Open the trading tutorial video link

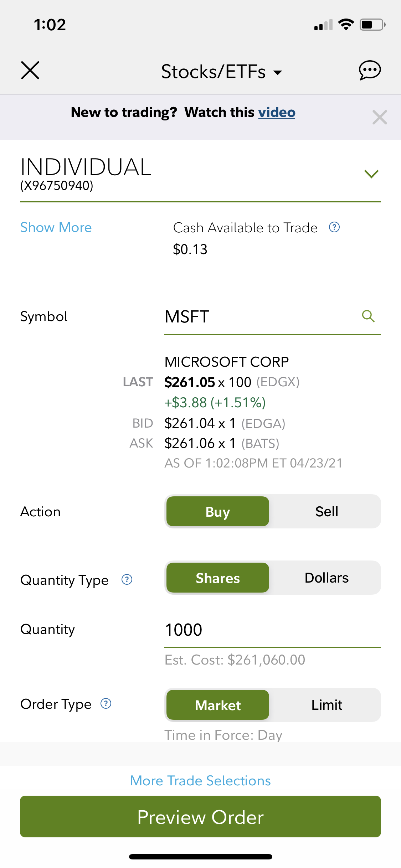click(277, 112)
